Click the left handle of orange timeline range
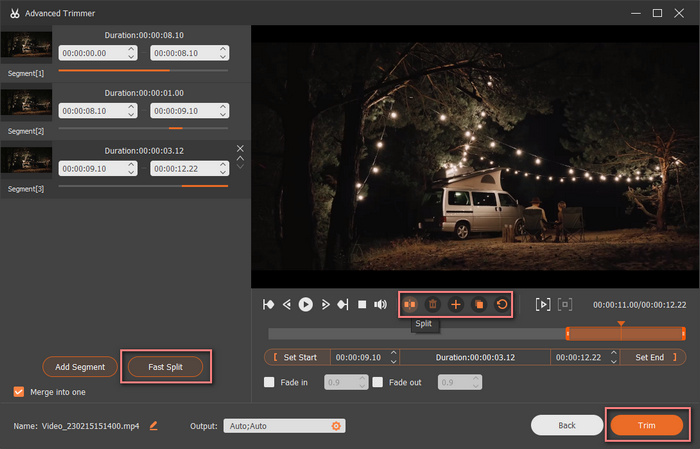Screen dimensions: 700x449 point(567,333)
